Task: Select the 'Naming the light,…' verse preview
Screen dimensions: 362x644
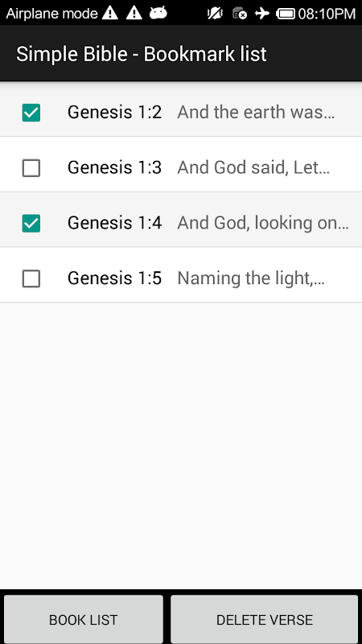Action: coord(251,279)
